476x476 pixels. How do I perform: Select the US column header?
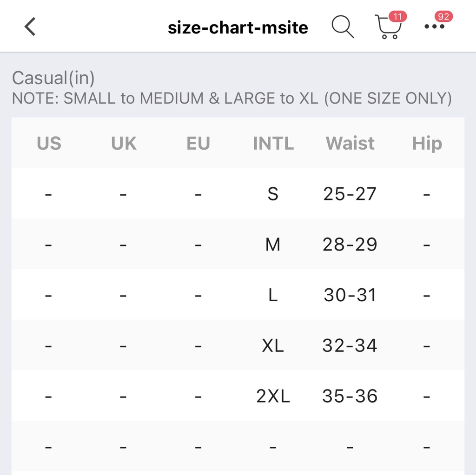(49, 143)
